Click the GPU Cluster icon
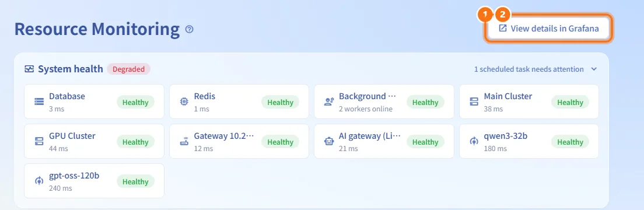The width and height of the screenshot is (644, 210). click(x=39, y=141)
